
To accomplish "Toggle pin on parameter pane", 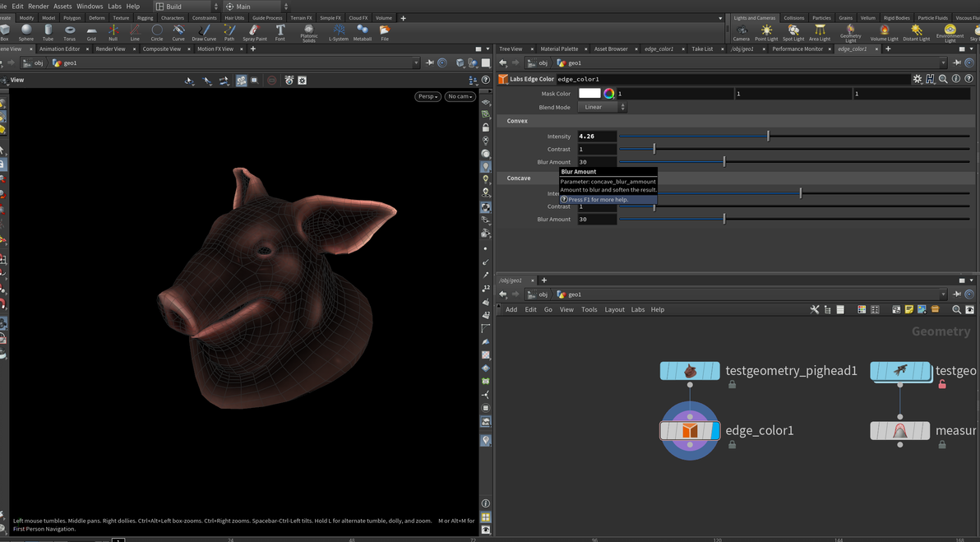I will [x=957, y=63].
